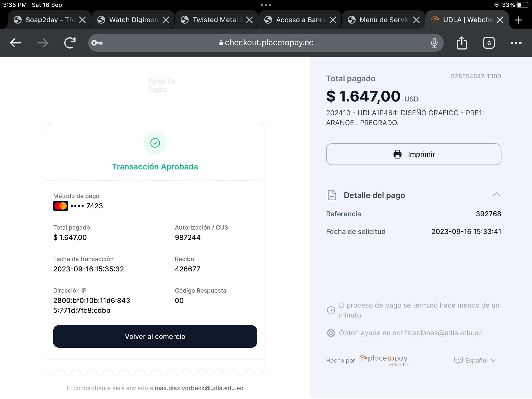The width and height of the screenshot is (532, 399).
Task: Open a new tab with plus
Action: tap(519, 20)
